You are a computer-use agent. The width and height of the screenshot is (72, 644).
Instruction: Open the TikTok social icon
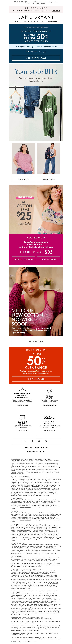[25, 441]
